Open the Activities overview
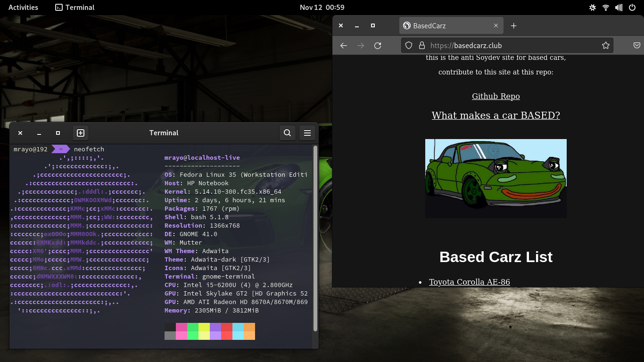This screenshot has width=644, height=362. (x=23, y=8)
